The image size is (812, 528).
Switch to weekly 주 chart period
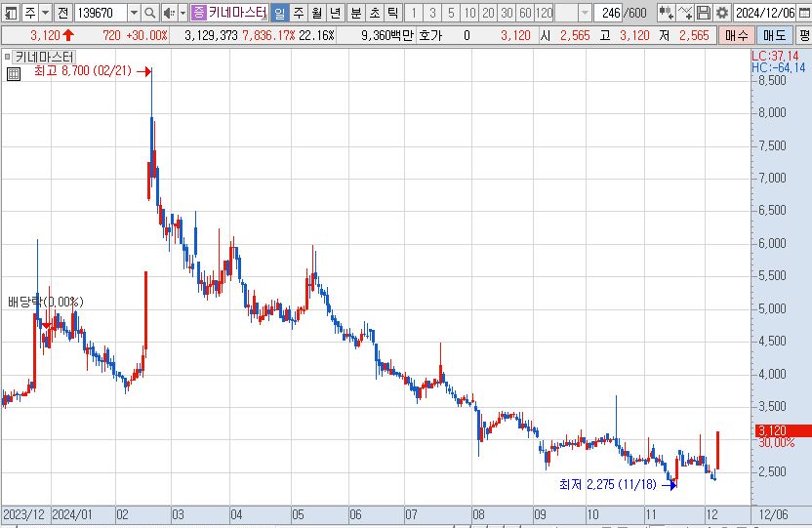tap(299, 13)
